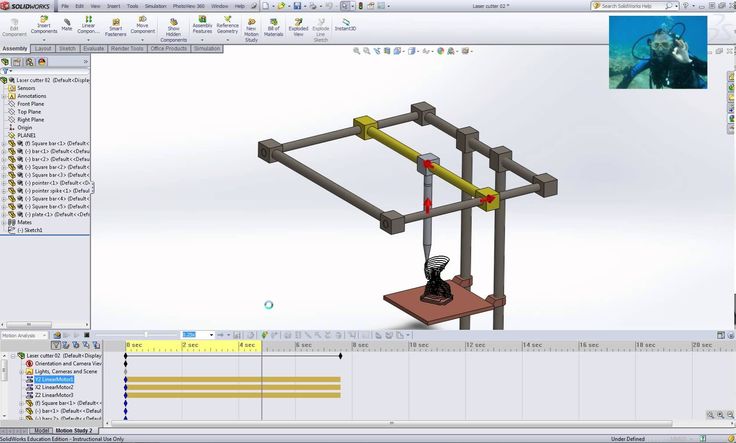Open Linear Component Pattern dropdown arrow

[88, 39]
